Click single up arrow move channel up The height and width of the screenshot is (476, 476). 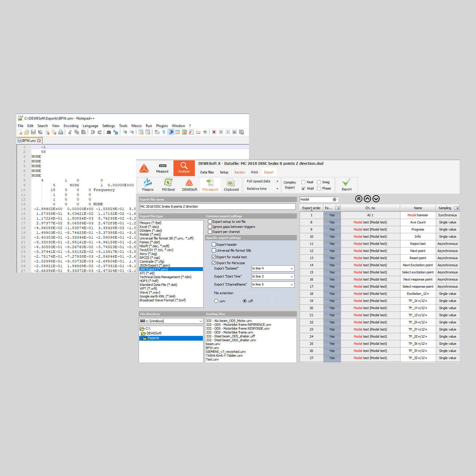(367, 199)
